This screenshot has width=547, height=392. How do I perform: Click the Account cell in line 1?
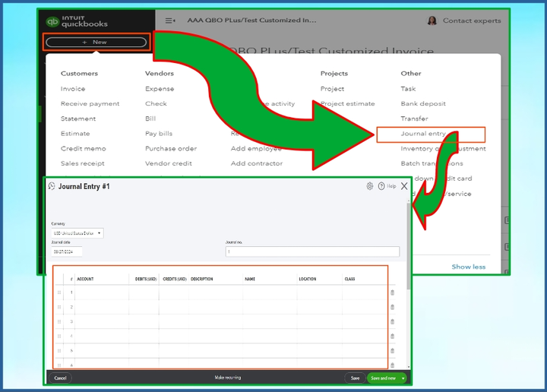(x=102, y=292)
